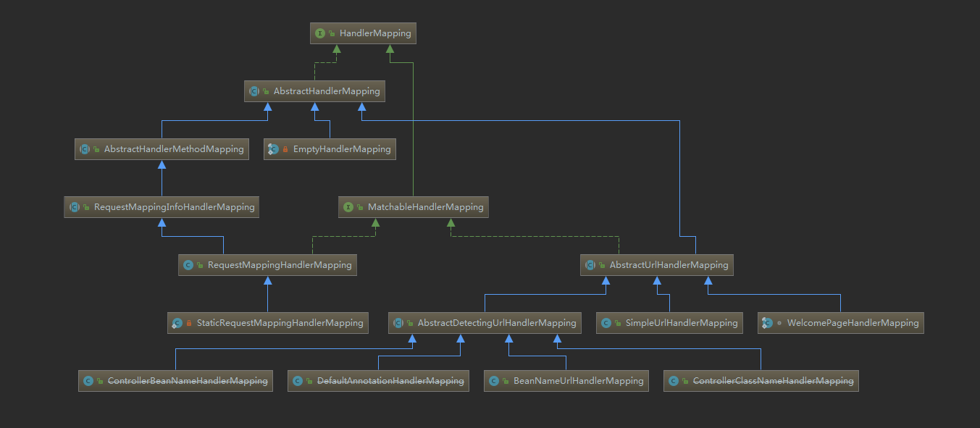This screenshot has height=428, width=980.
Task: Click the EmptyHandlerMapping label text
Action: click(341, 149)
